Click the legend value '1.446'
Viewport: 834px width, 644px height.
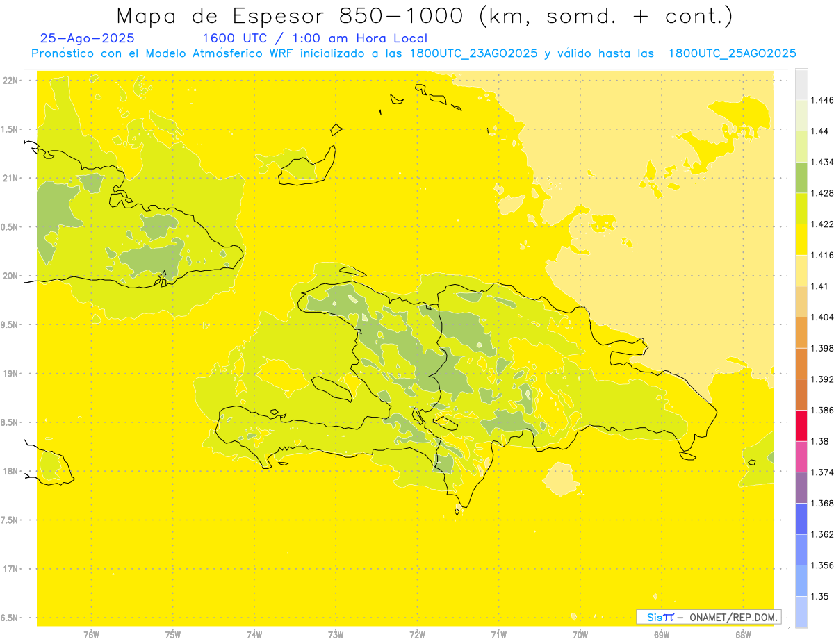(822, 100)
